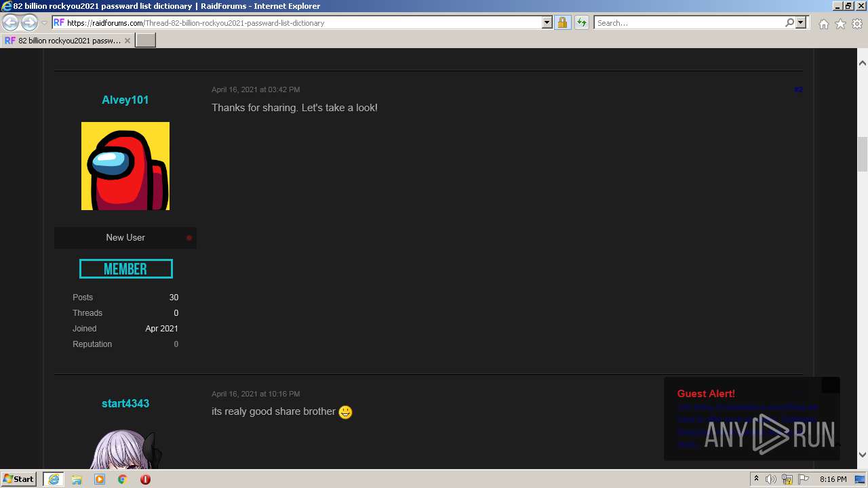Open the recent pages dropdown arrow
The image size is (868, 488).
pos(44,23)
